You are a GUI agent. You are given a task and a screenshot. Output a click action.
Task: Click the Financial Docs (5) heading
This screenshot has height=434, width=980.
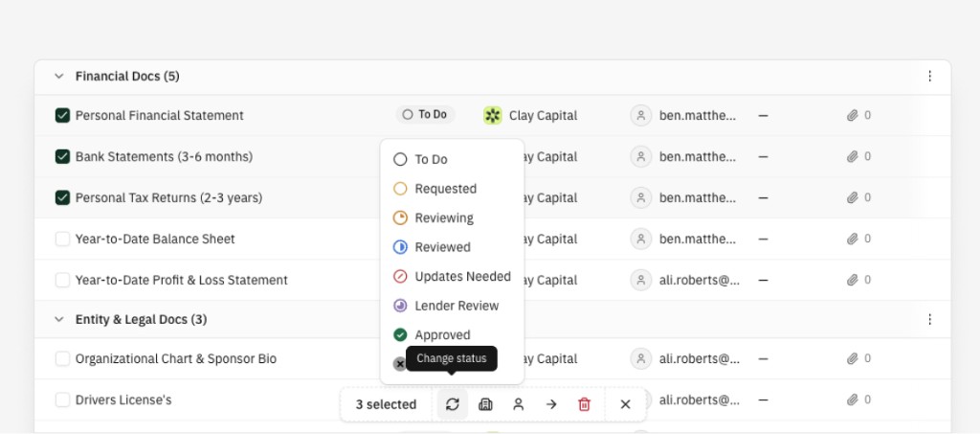tap(127, 77)
